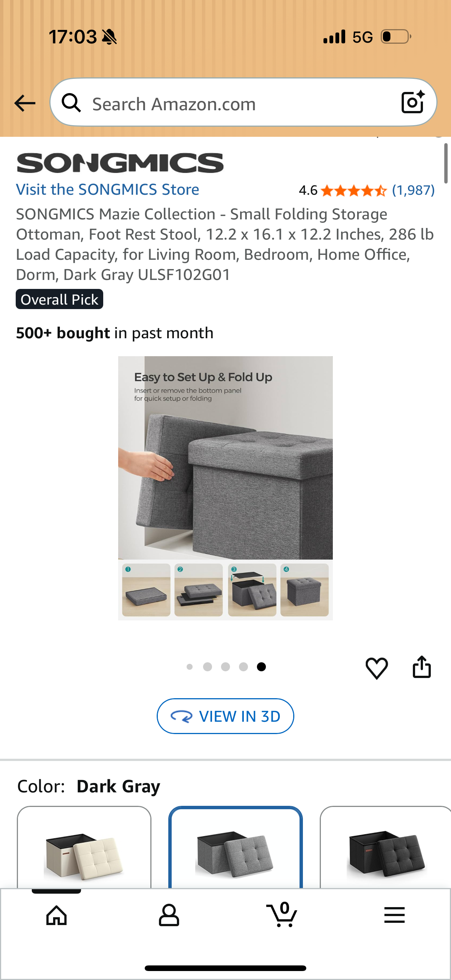
Task: Open hamburger menu in bottom bar
Action: (x=394, y=915)
